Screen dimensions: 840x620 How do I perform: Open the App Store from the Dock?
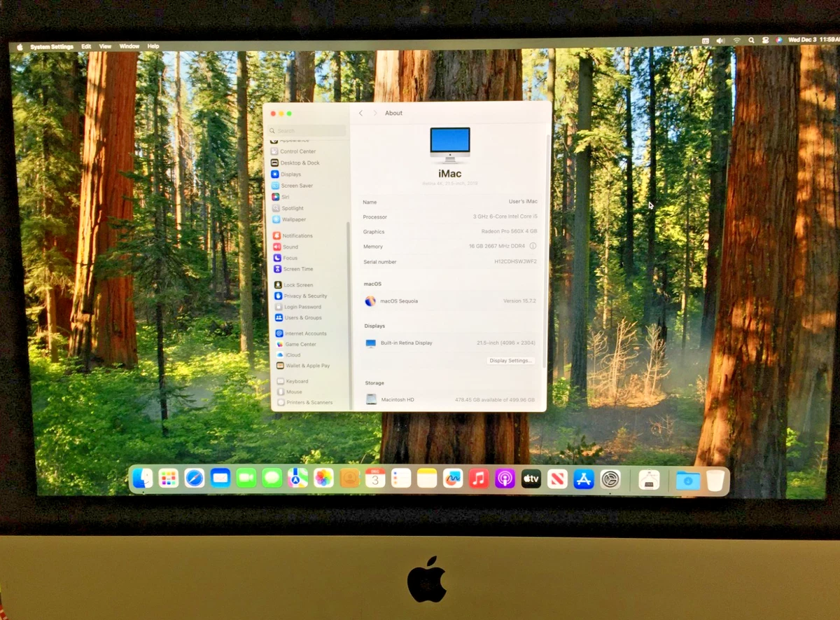tap(584, 478)
